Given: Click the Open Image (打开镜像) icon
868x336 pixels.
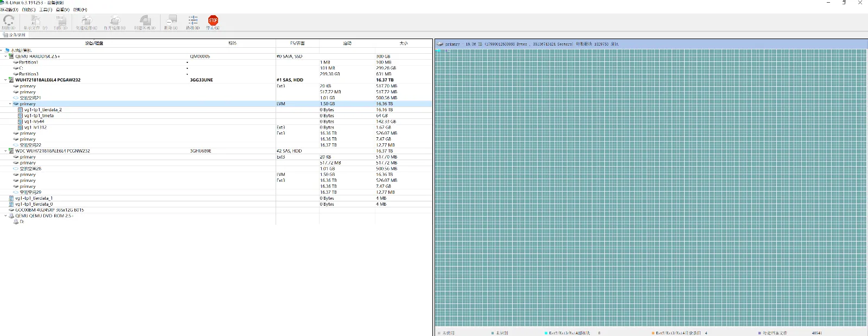Looking at the screenshot, I should pyautogui.click(x=114, y=21).
